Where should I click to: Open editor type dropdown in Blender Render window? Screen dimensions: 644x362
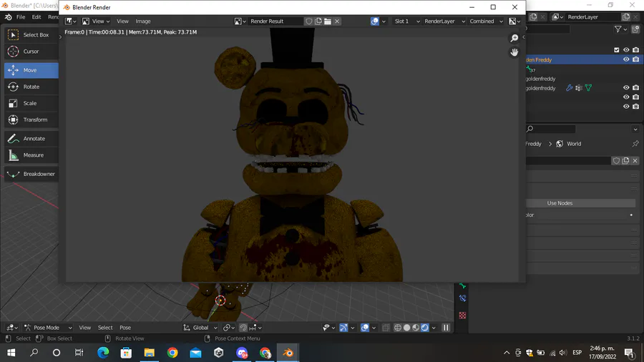coord(71,21)
